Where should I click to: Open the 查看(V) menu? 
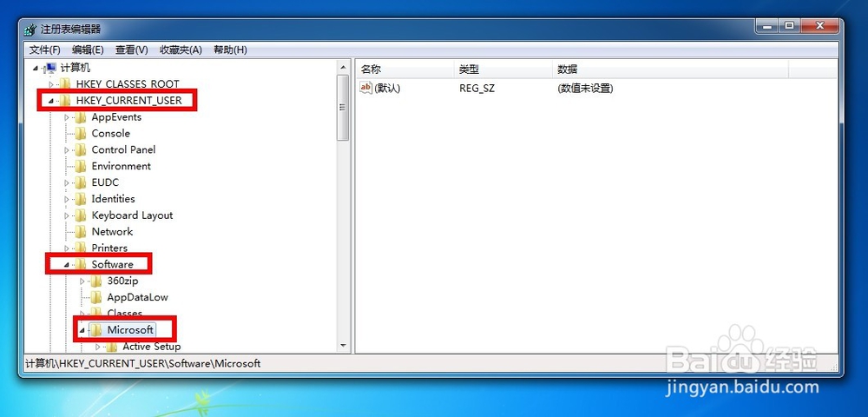132,50
